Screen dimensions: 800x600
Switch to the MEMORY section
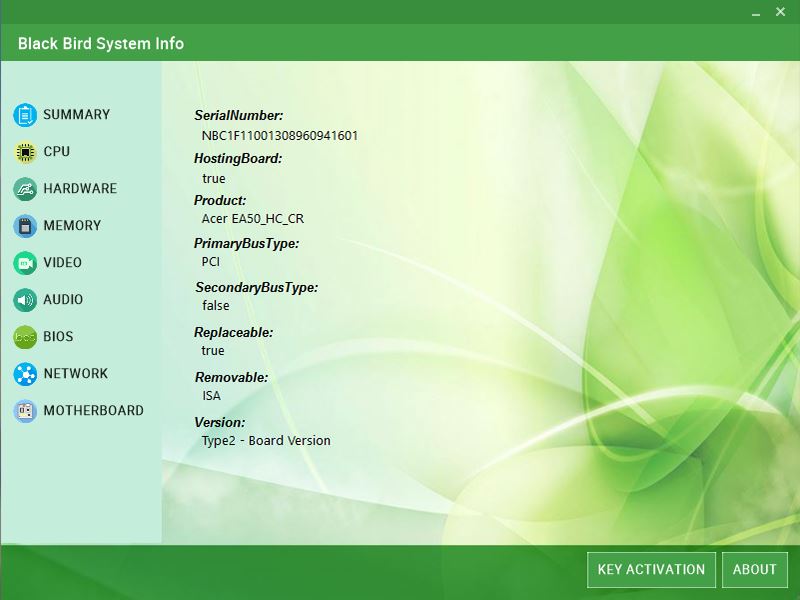pos(75,226)
